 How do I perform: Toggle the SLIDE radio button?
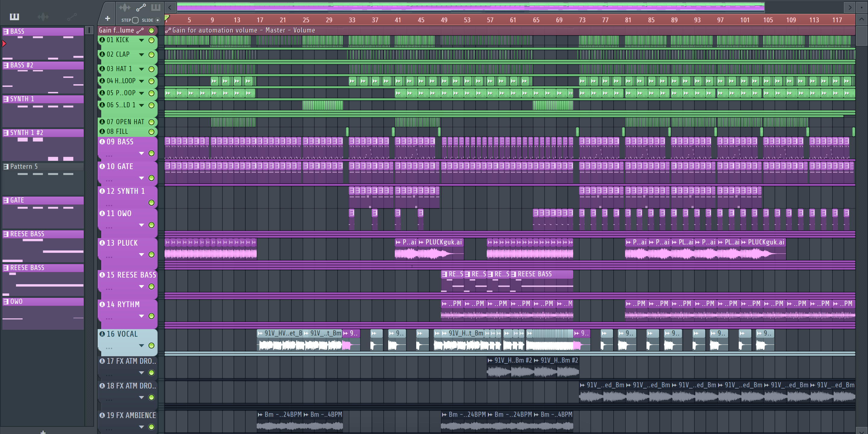[157, 20]
